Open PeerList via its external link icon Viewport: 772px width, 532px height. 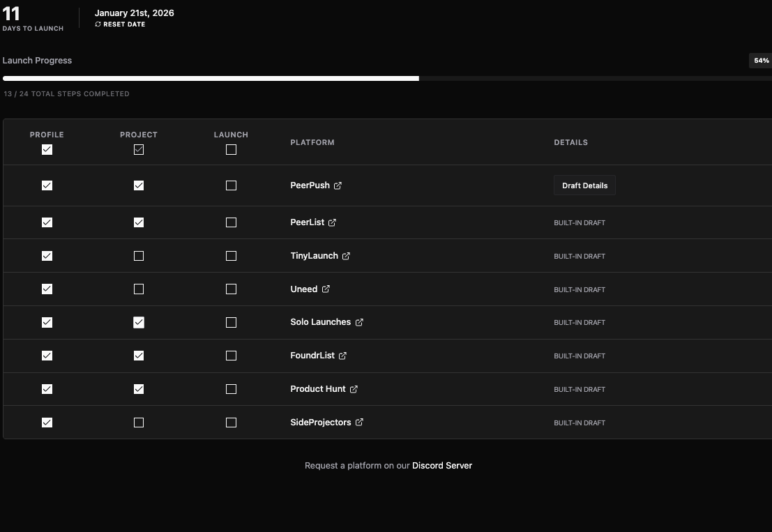(x=332, y=222)
